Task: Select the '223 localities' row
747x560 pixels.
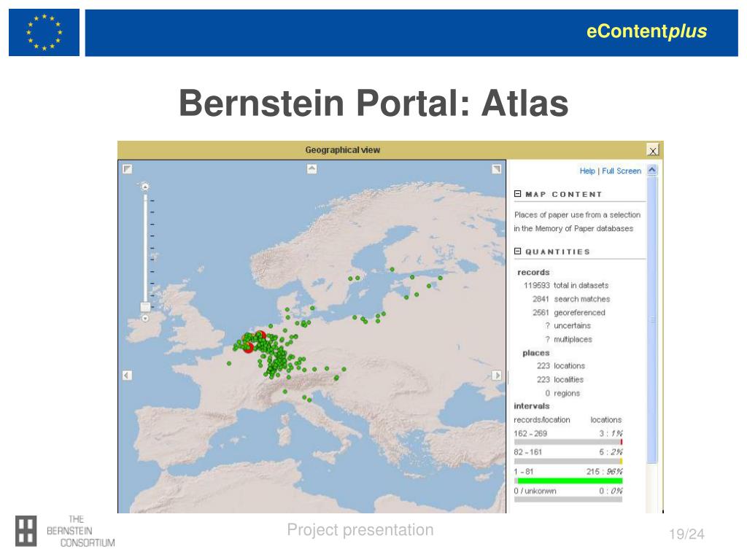Action: [560, 379]
